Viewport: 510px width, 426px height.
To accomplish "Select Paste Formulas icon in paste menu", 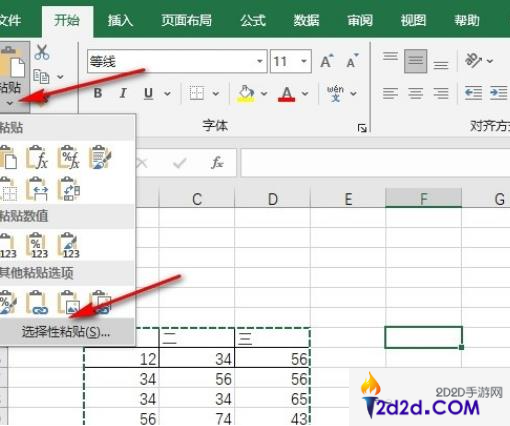I will [x=37, y=157].
